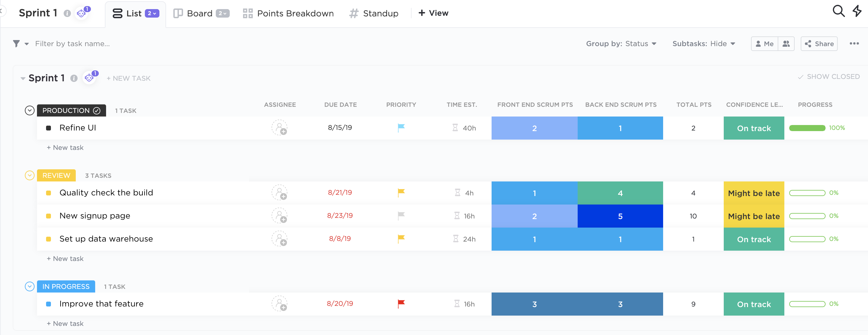Click the info icon beside Sprint 1 list header

point(74,78)
